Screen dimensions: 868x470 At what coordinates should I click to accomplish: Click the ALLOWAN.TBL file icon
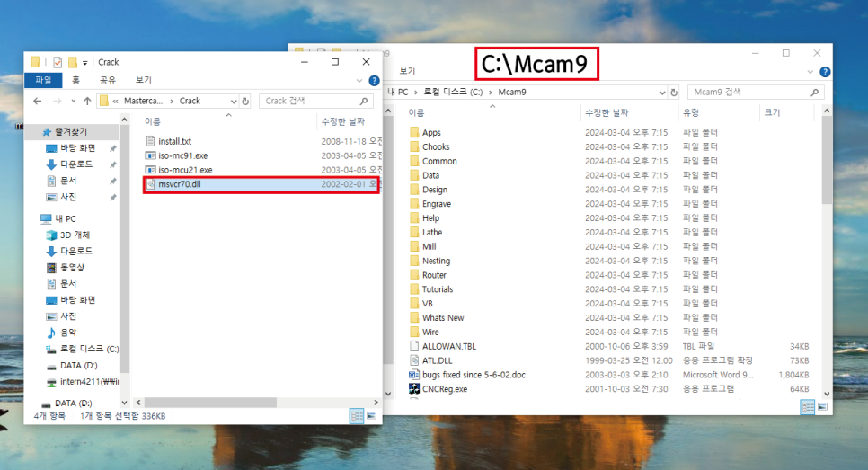pyautogui.click(x=414, y=346)
